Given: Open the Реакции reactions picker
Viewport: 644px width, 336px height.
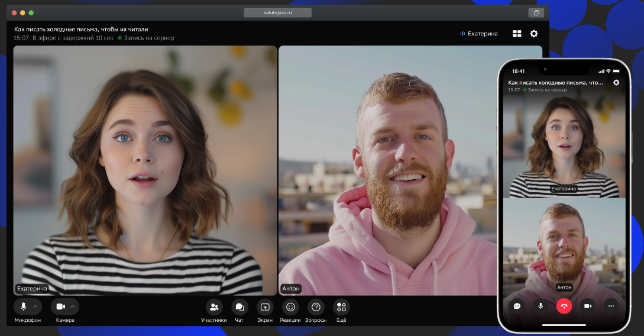Looking at the screenshot, I should coord(290,307).
